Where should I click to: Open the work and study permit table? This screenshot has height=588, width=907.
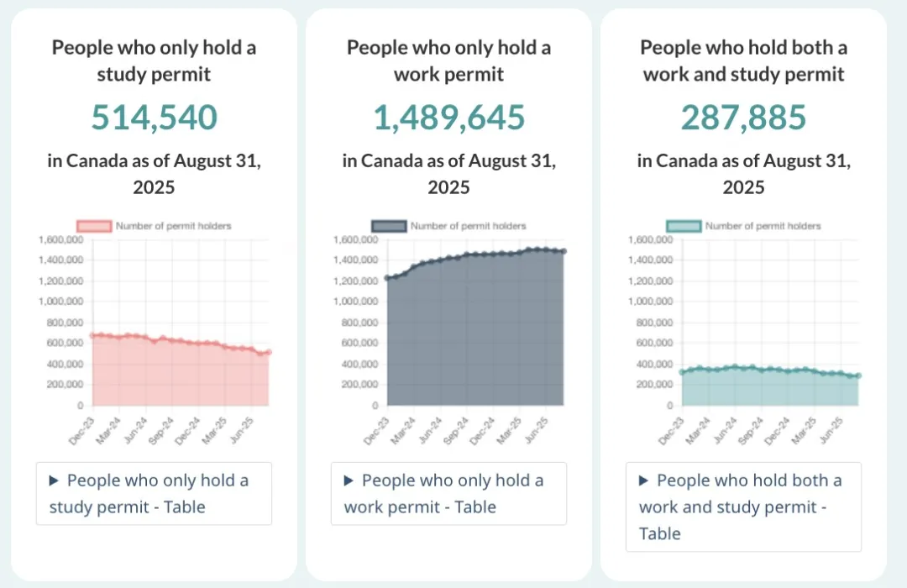pos(743,507)
